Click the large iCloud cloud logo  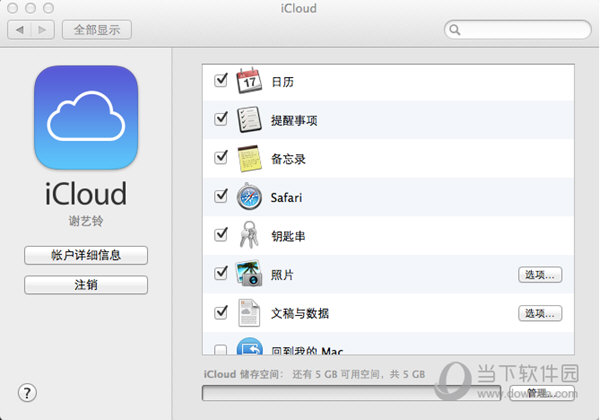(86, 117)
